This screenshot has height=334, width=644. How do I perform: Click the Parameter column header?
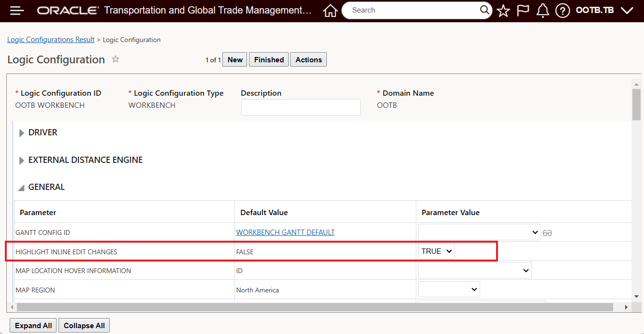point(38,213)
